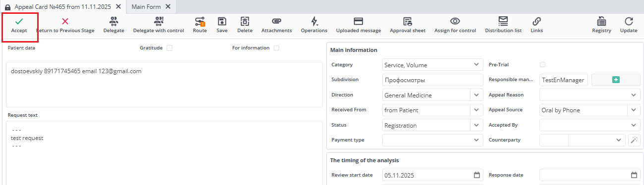The width and height of the screenshot is (644, 185).
Task: Close the Main Form tab
Action: (168, 7)
